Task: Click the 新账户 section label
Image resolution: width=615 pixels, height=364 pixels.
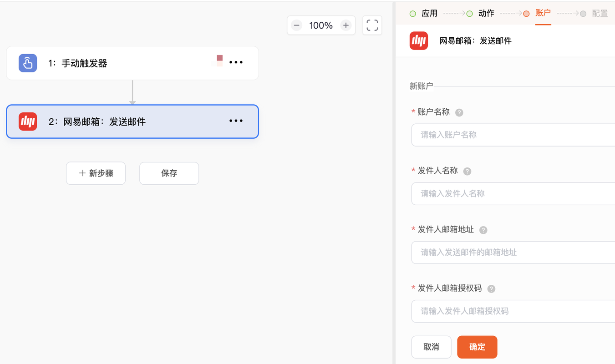Action: (421, 86)
